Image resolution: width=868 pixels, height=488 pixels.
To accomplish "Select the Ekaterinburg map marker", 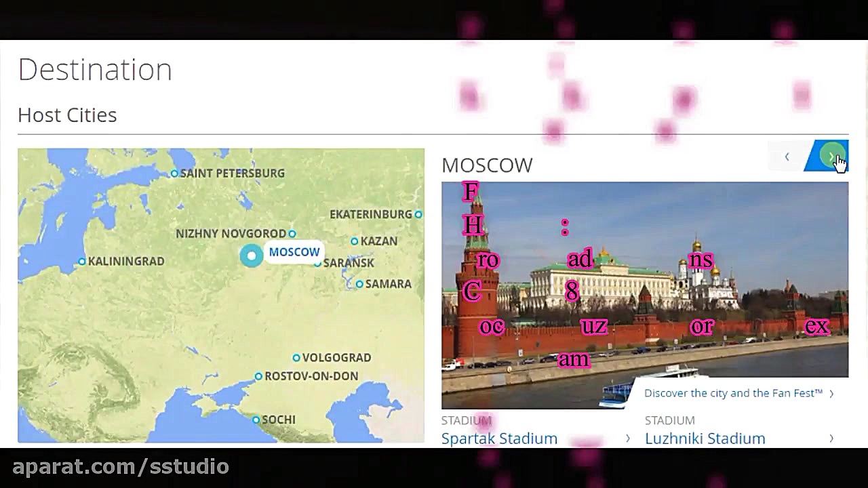I will point(418,214).
